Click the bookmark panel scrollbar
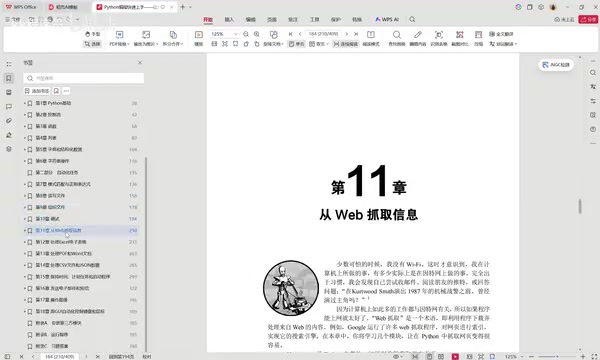The image size is (600, 360). tap(146, 254)
